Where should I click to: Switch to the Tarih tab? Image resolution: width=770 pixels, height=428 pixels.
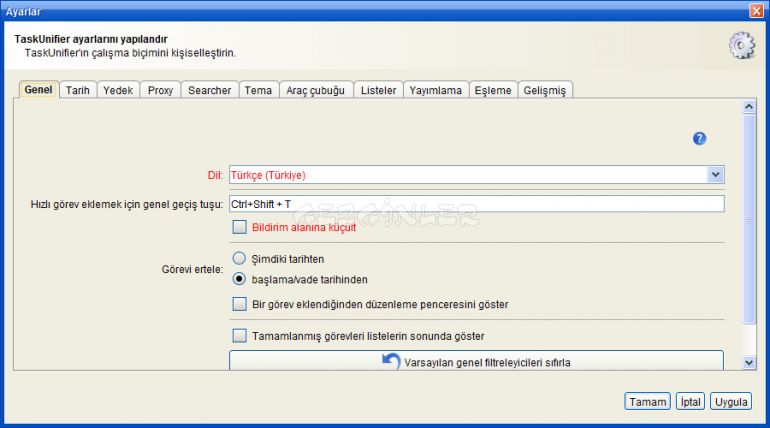tap(78, 90)
